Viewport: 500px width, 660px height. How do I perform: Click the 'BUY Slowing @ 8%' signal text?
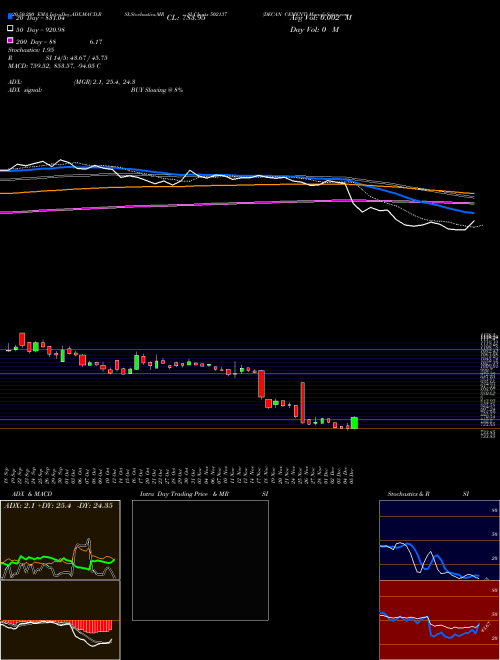[157, 90]
